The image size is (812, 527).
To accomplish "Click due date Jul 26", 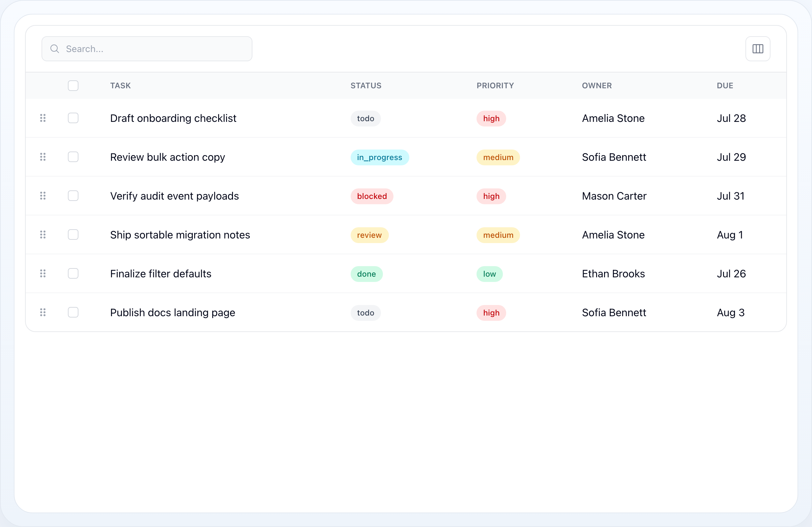I will 731,274.
